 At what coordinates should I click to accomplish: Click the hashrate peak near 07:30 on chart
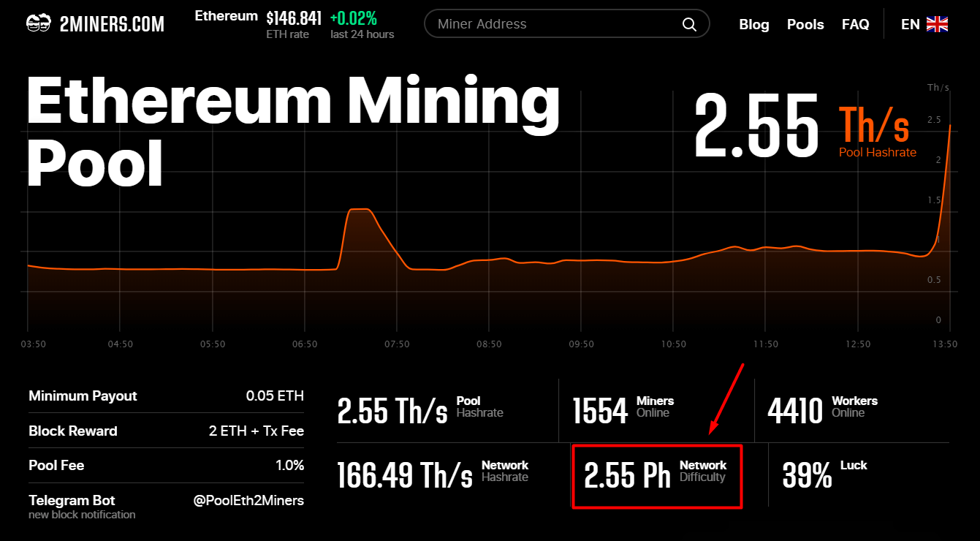(360, 210)
